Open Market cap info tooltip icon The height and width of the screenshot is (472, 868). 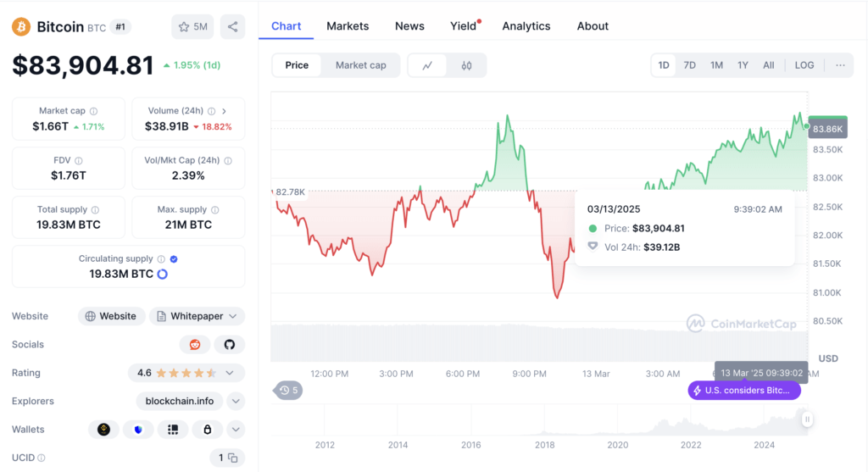[93, 111]
